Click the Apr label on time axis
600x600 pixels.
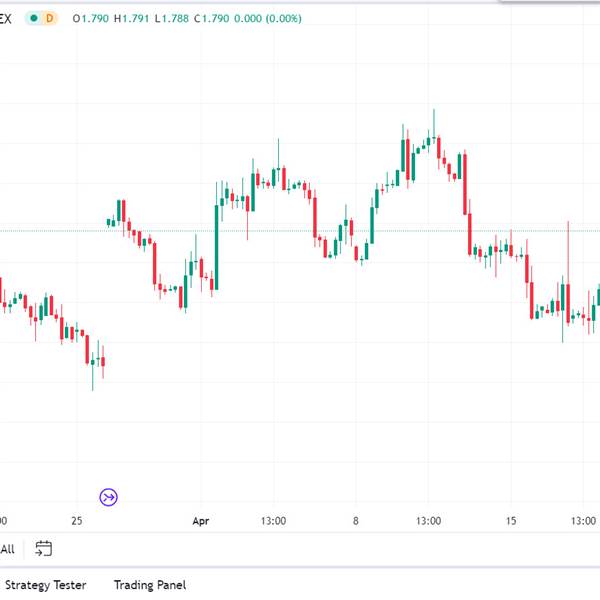201,521
